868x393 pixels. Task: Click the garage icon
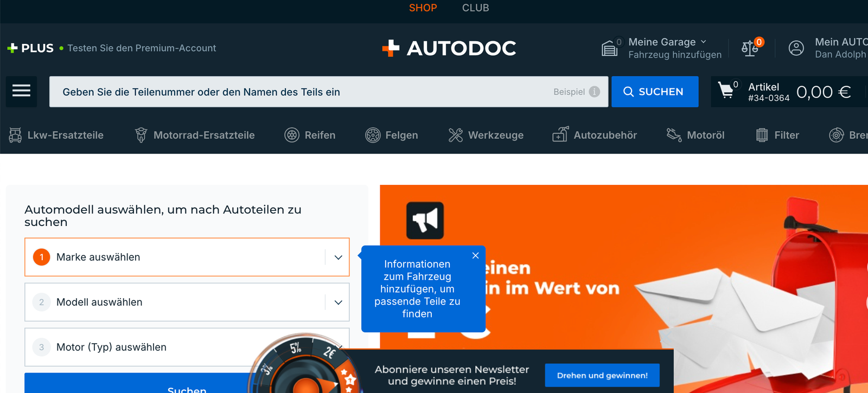point(610,48)
